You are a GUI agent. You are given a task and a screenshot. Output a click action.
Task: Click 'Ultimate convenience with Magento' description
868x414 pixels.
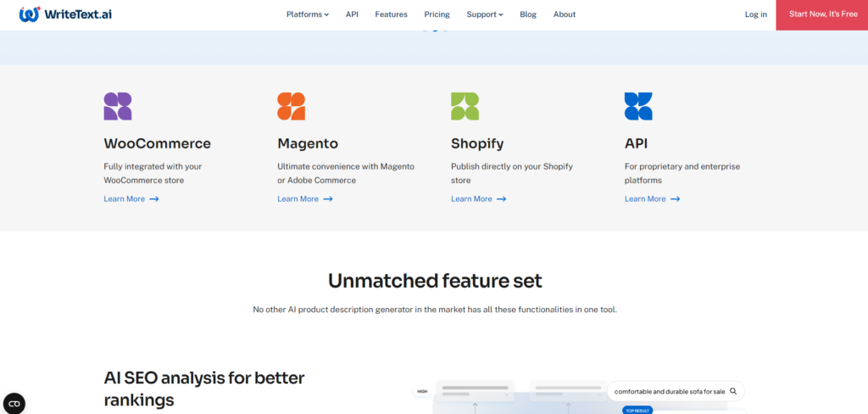point(346,173)
